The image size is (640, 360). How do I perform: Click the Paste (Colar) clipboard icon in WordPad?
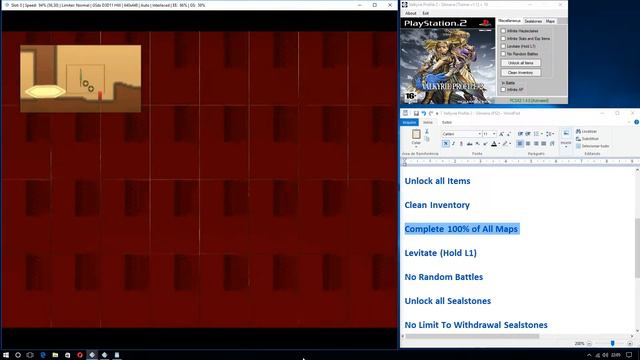coord(416,134)
